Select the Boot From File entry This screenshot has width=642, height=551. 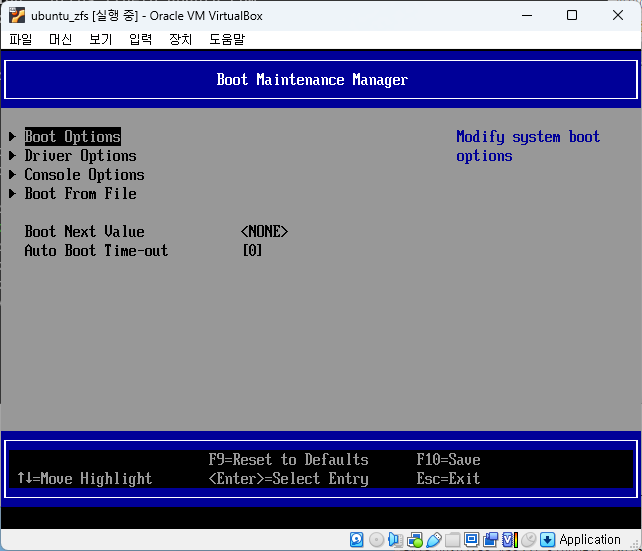pos(80,194)
